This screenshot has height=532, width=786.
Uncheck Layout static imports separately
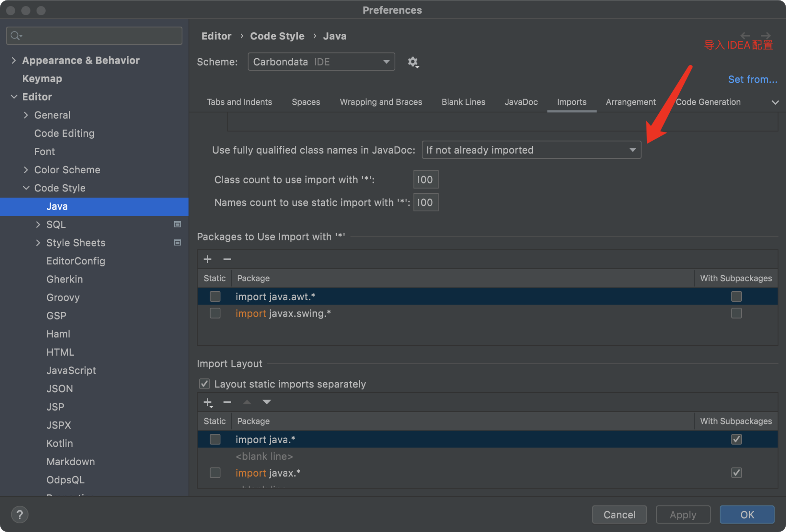click(204, 384)
